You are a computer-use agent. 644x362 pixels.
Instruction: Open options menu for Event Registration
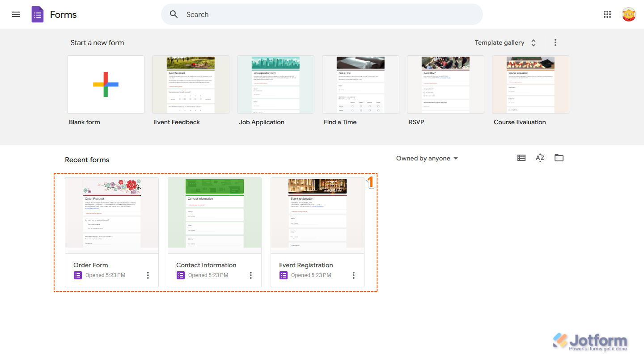(353, 275)
